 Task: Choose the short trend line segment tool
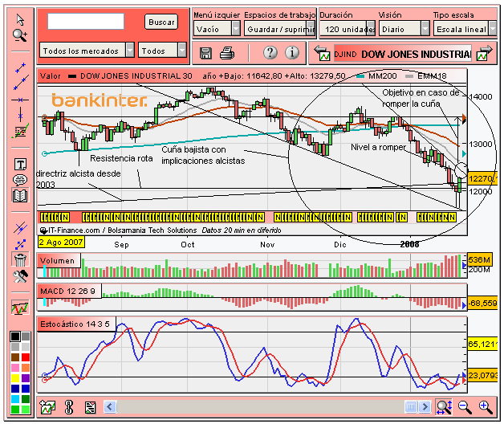20,67
